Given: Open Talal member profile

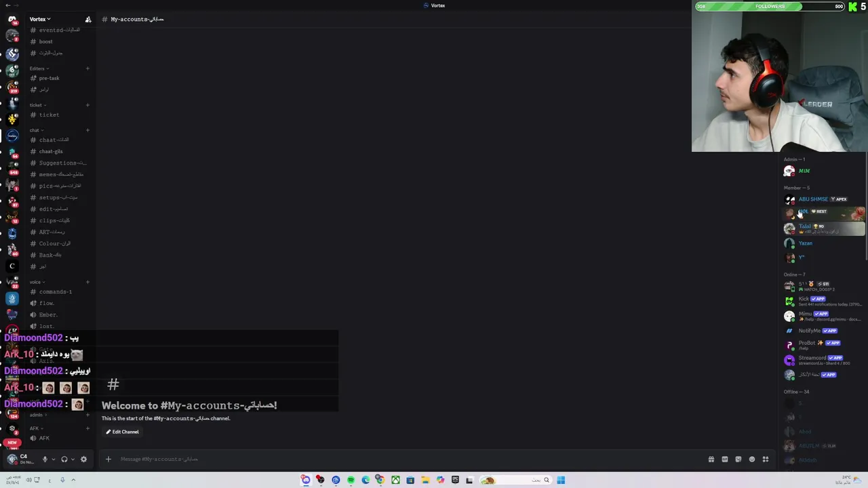Looking at the screenshot, I should tap(823, 228).
